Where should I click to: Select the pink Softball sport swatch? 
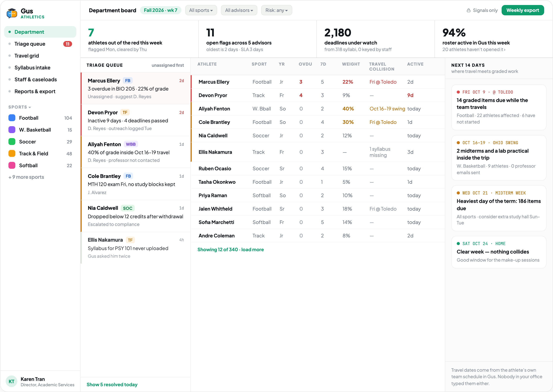(12, 166)
